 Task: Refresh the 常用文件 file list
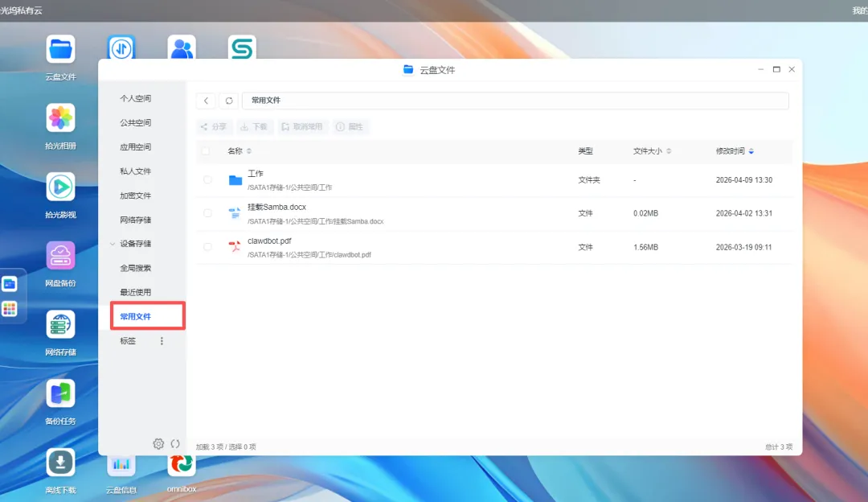point(228,101)
